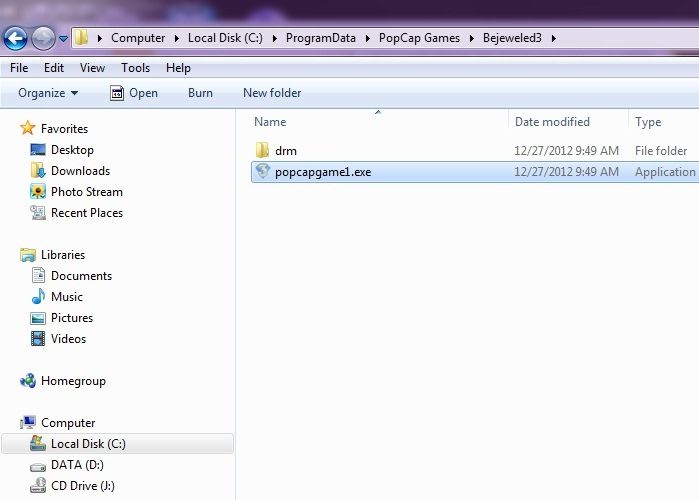This screenshot has width=699, height=500.
Task: Open the View menu
Action: click(x=92, y=68)
